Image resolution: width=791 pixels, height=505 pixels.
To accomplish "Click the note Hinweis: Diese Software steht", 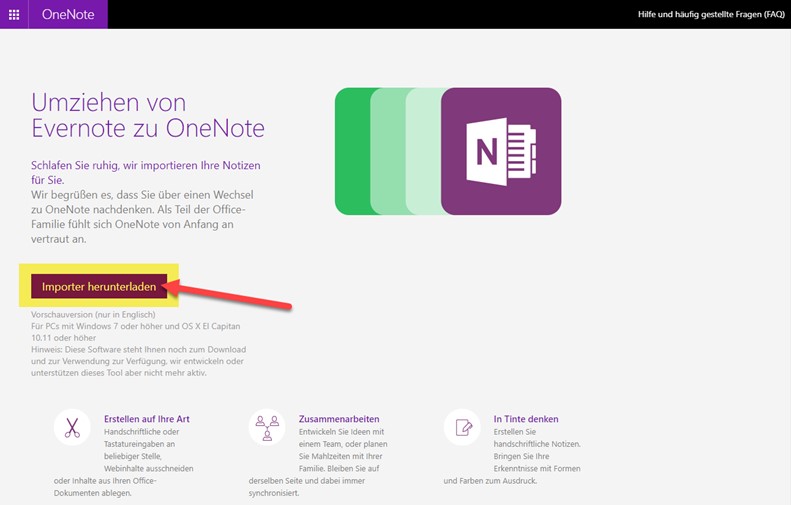I will 139,361.
